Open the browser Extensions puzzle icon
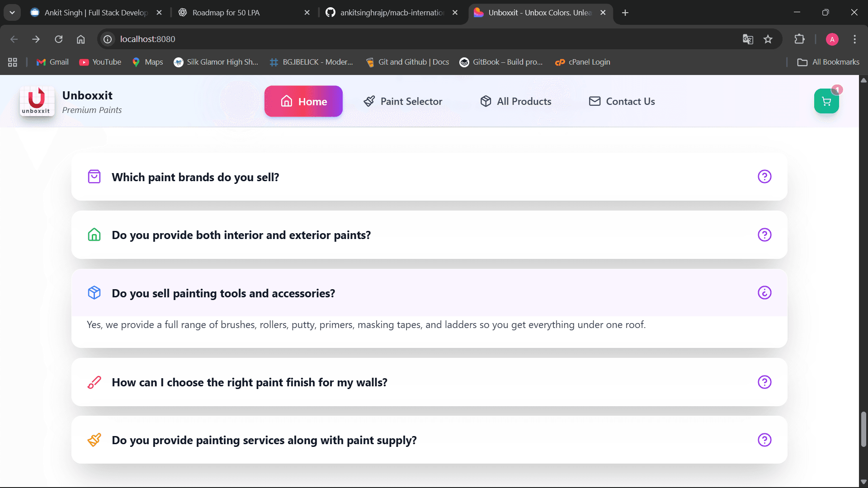The width and height of the screenshot is (868, 488). [x=799, y=39]
